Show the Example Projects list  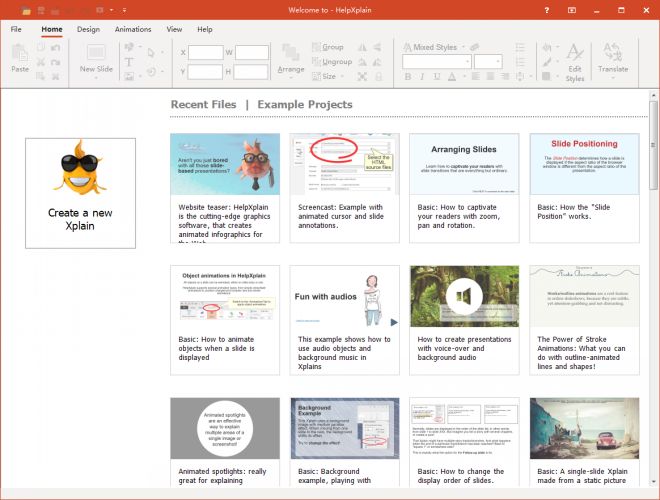point(305,104)
